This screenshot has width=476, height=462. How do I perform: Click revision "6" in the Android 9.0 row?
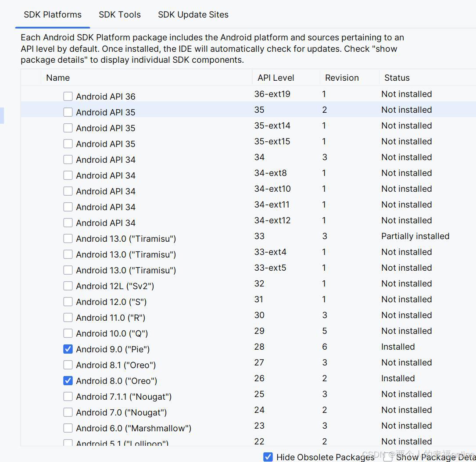(325, 346)
